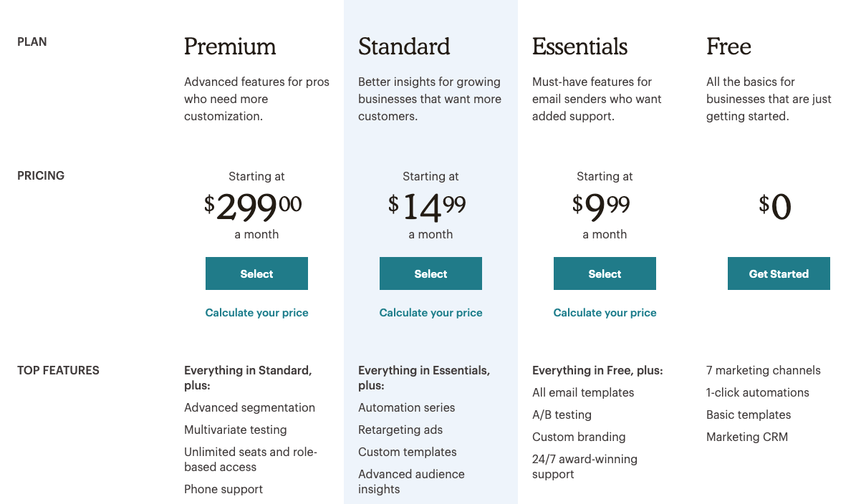Viewport: 861px width, 504px height.
Task: Click Get Started for Free plan
Action: point(779,273)
